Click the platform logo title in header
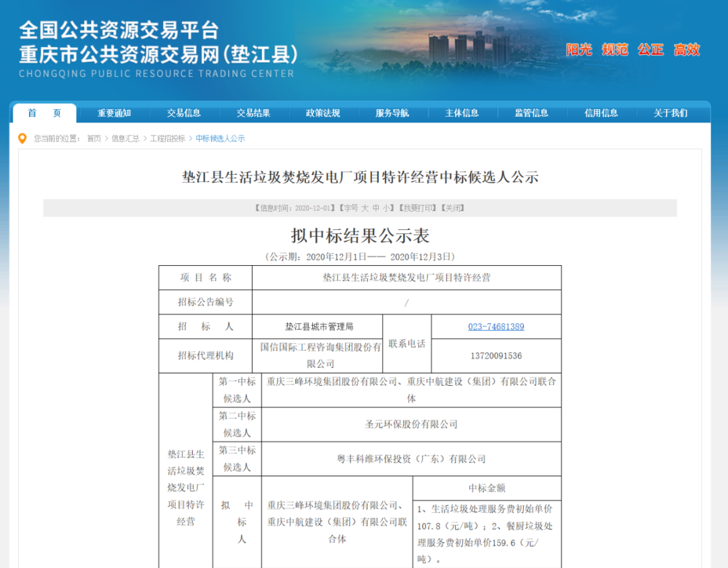Image resolution: width=728 pixels, height=568 pixels. click(158, 42)
